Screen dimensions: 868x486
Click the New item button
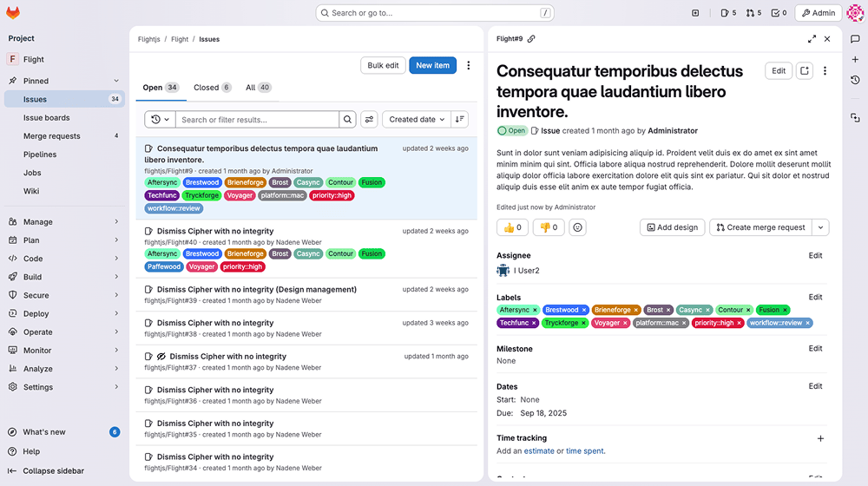coord(432,65)
